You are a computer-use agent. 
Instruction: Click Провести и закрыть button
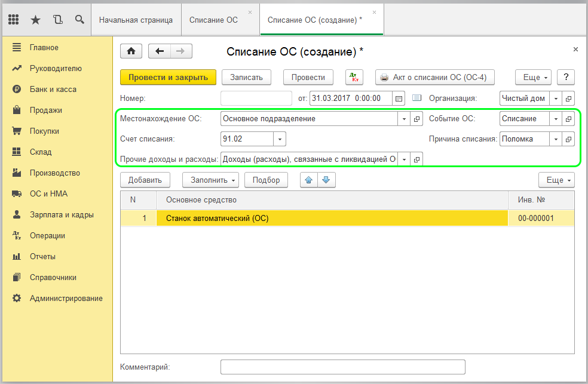pos(168,77)
